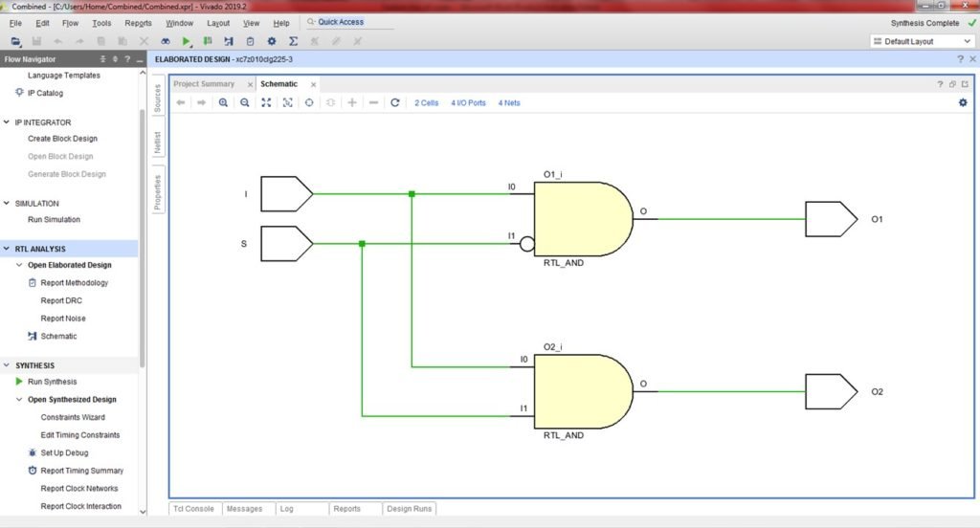Click the Zoom Fit schematic icon
Viewport: 980px width, 528px height.
(x=266, y=102)
